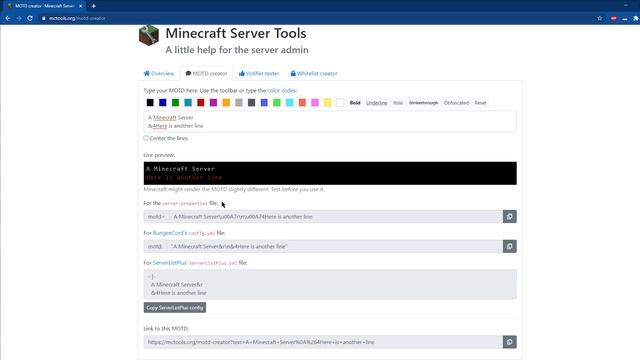Open the BungeeCord's link
The width and height of the screenshot is (640, 360).
170,233
